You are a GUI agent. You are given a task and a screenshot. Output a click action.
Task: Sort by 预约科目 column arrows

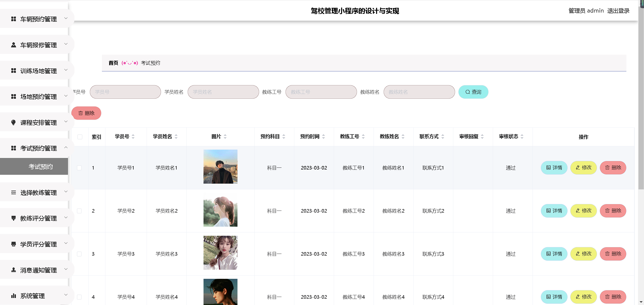pos(284,137)
